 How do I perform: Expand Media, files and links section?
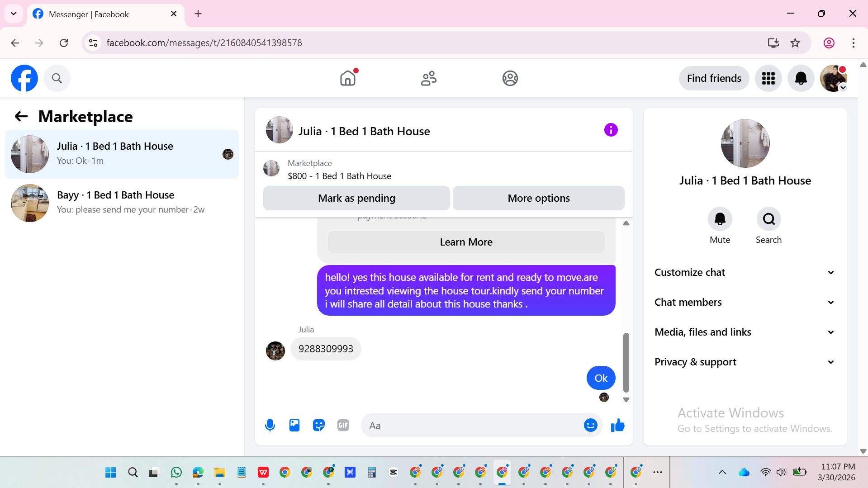tap(745, 332)
